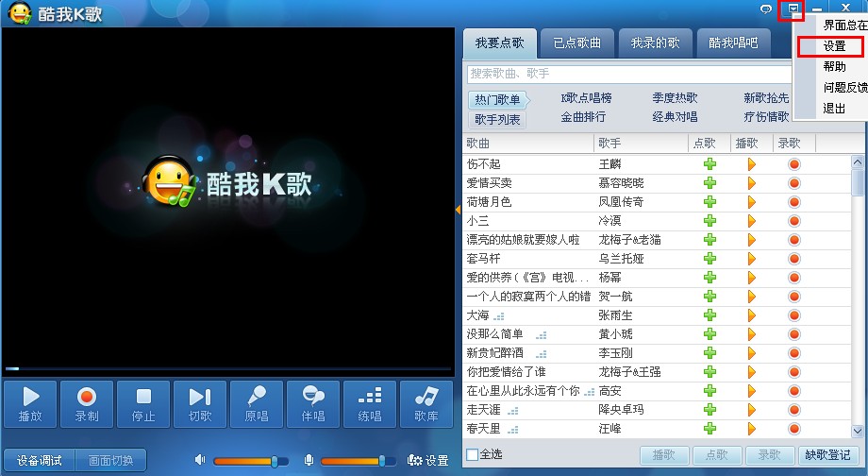Open the 金曲排行 chart
The image size is (868, 476).
click(x=583, y=117)
